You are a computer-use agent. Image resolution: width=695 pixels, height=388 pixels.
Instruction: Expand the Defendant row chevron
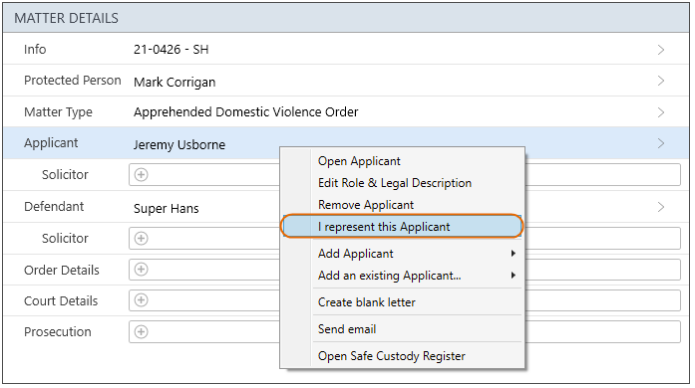(x=661, y=207)
